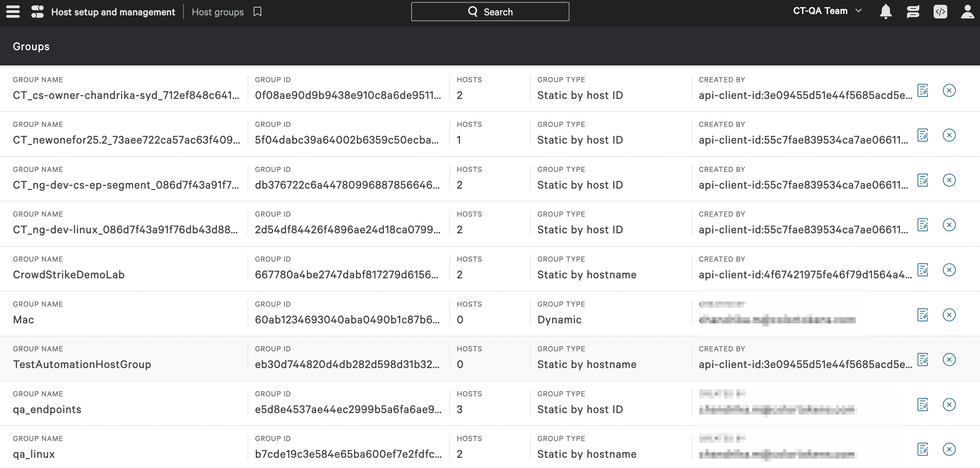Click the server stack icon in header

tap(913, 11)
